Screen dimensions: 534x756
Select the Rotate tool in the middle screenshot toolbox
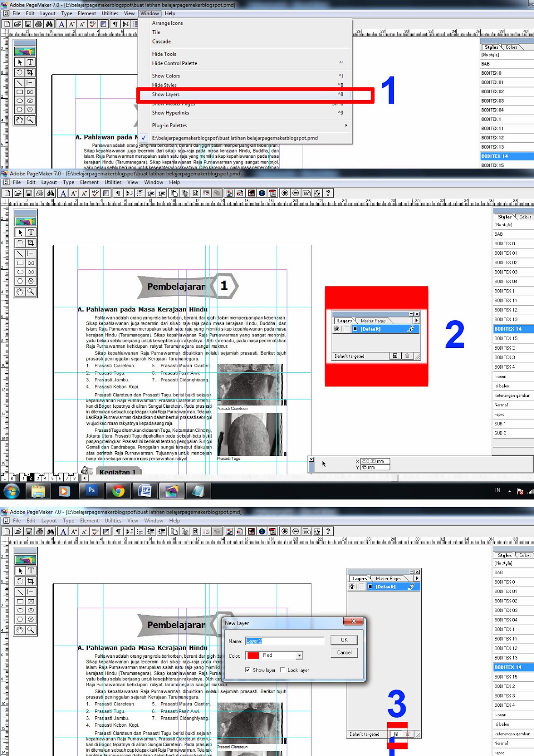click(x=20, y=243)
